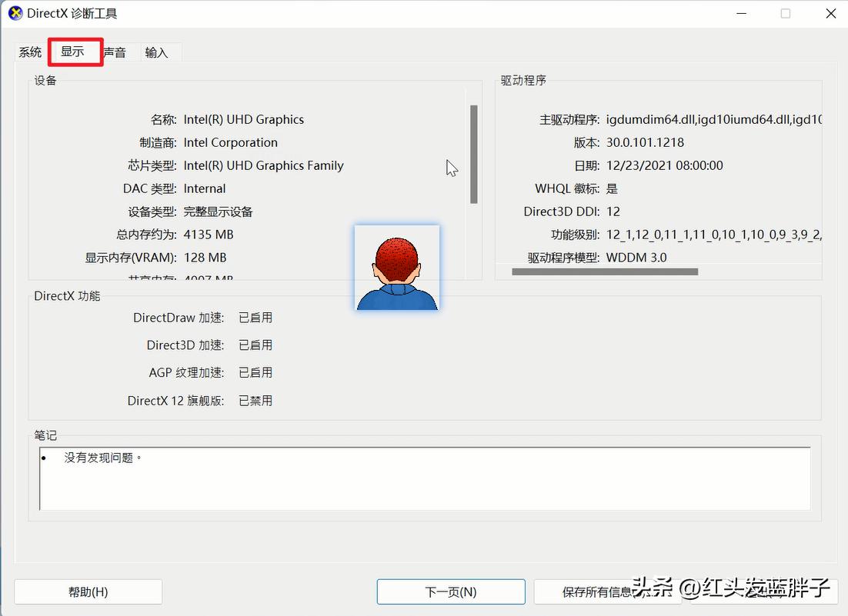
Task: Select the highlighted 显示 tab
Action: [x=74, y=52]
